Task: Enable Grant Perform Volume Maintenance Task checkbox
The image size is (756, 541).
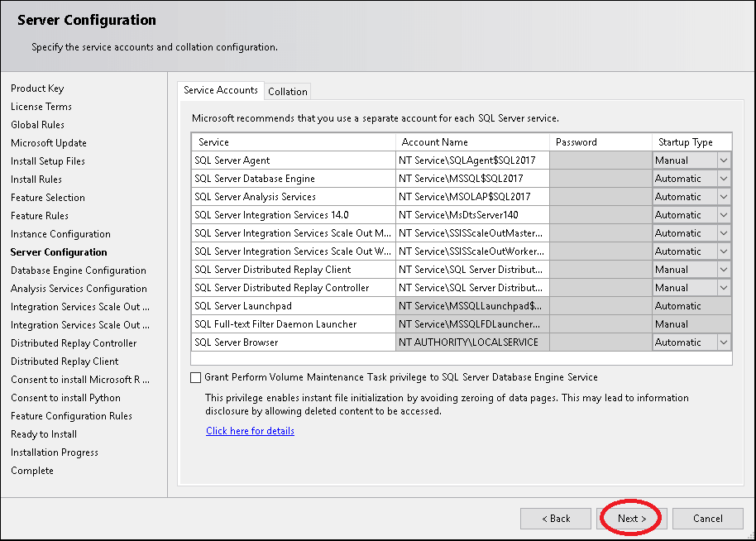Action: [195, 377]
